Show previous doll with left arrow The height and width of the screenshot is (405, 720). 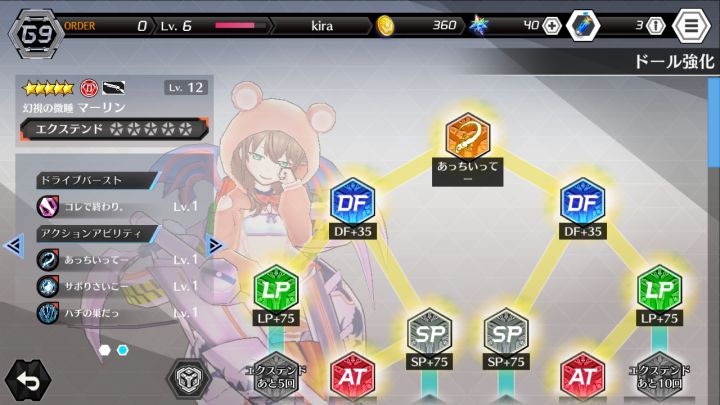coord(14,245)
